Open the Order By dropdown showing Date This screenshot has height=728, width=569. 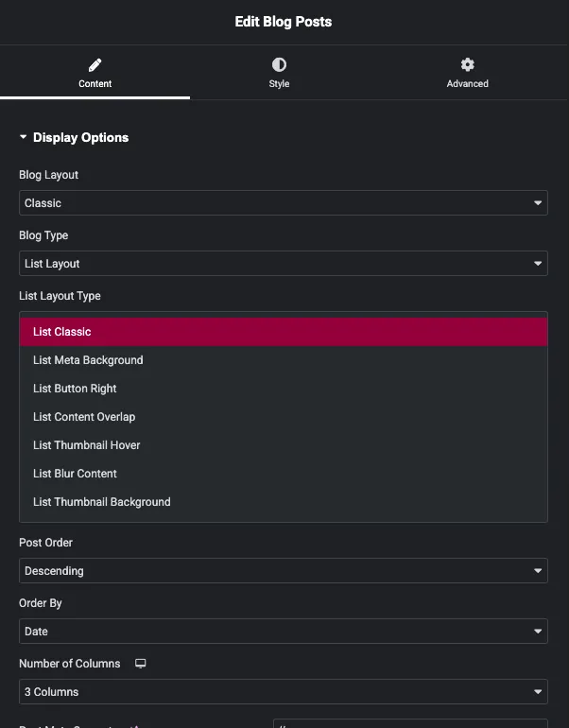tap(284, 631)
